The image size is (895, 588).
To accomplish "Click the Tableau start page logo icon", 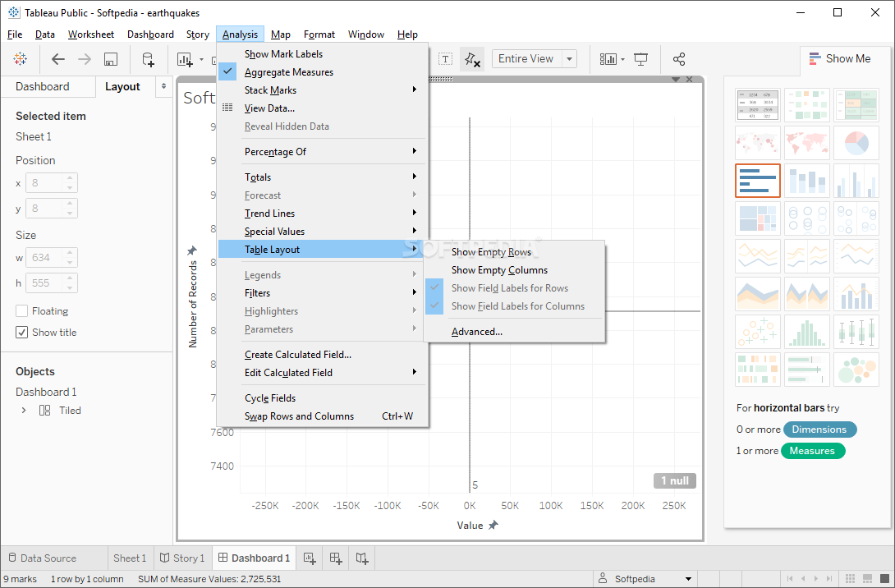I will pos(20,59).
